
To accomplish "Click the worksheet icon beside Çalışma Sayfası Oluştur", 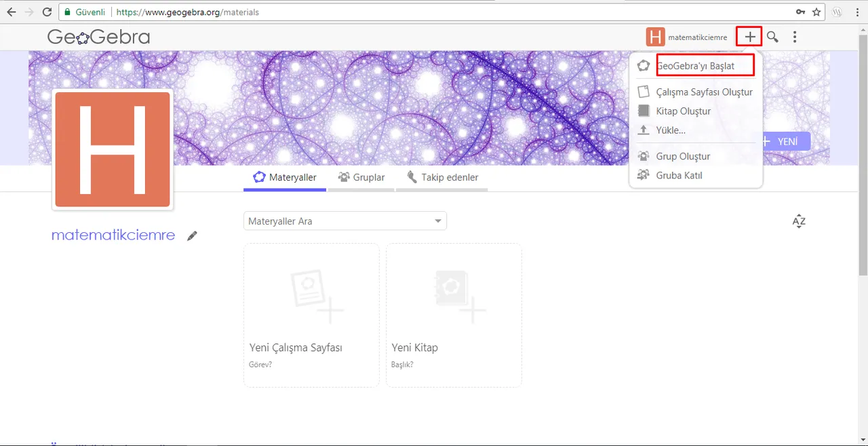I will pos(644,92).
